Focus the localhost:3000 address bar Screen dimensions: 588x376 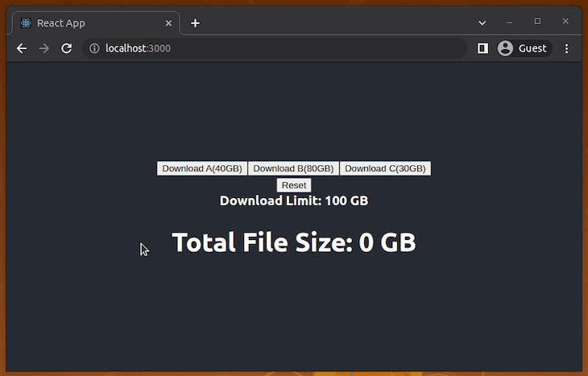(x=274, y=48)
